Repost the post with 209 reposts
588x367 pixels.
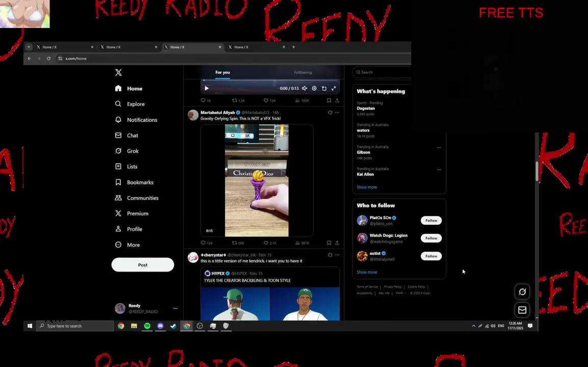point(238,243)
